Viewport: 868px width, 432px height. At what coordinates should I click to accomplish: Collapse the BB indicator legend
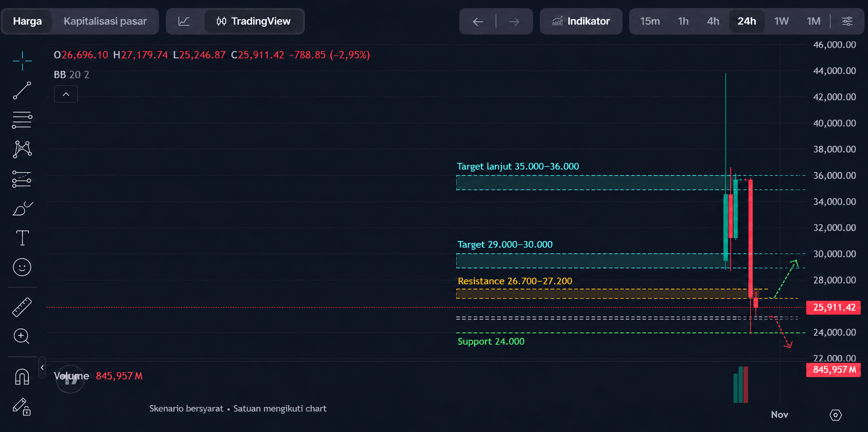tap(66, 94)
